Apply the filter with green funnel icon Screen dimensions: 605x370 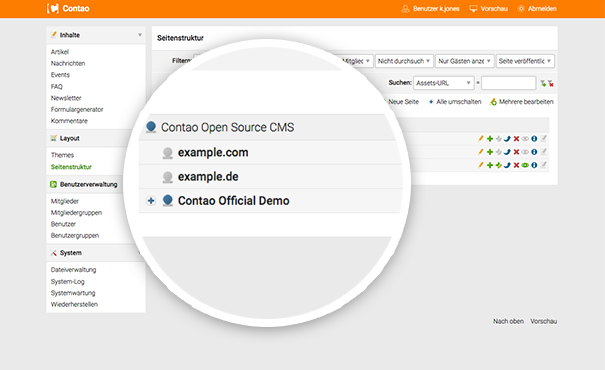(543, 83)
